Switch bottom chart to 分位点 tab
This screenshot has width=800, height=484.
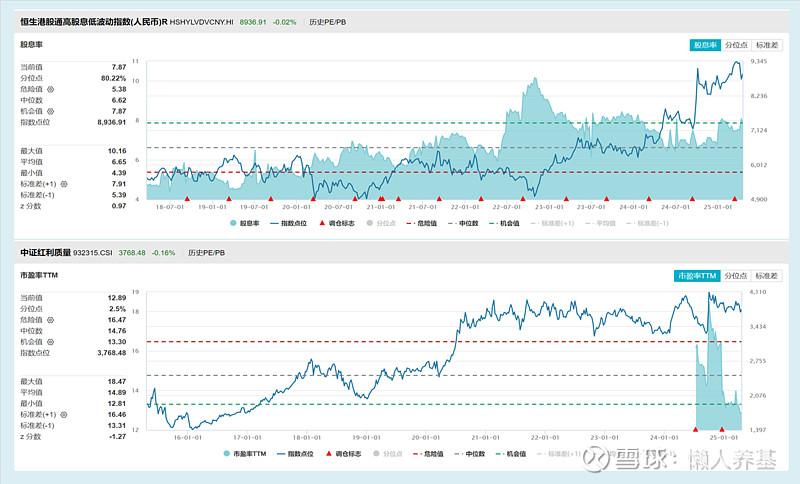tap(736, 275)
